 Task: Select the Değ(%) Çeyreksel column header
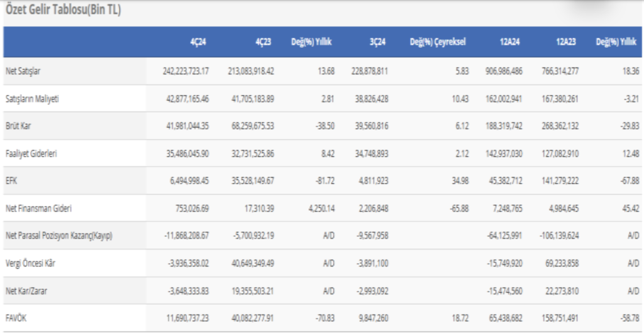click(437, 43)
